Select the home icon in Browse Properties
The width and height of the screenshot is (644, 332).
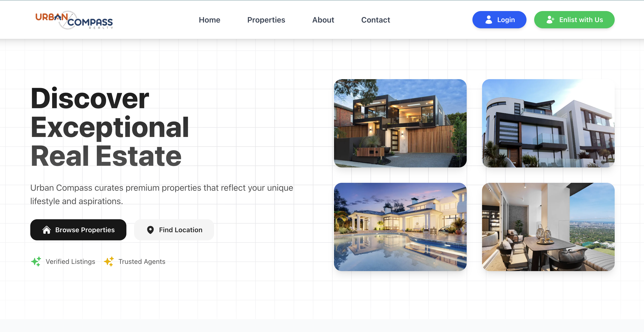pos(47,230)
